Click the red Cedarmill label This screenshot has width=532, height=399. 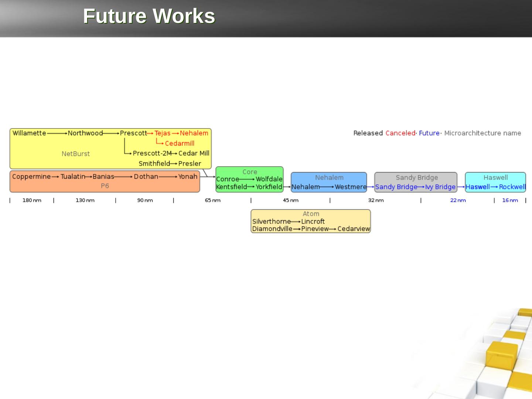[x=180, y=143]
